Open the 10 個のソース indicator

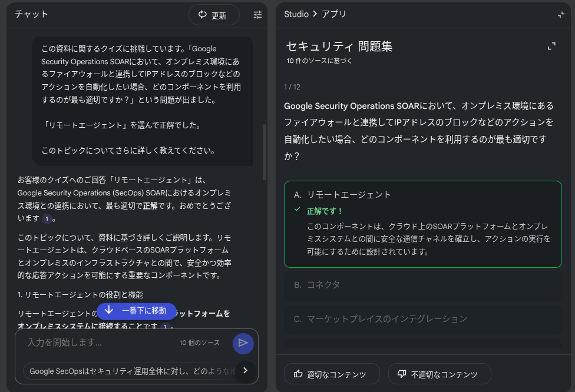click(200, 343)
